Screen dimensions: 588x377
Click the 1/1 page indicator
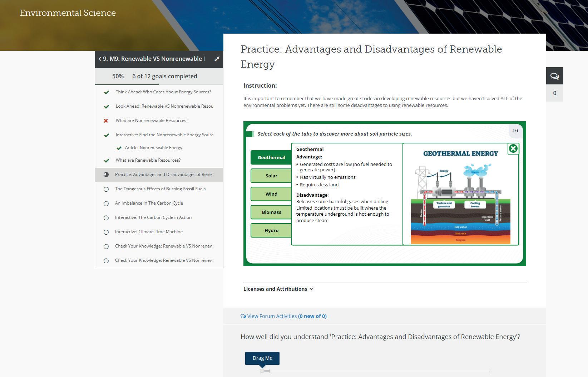[515, 131]
